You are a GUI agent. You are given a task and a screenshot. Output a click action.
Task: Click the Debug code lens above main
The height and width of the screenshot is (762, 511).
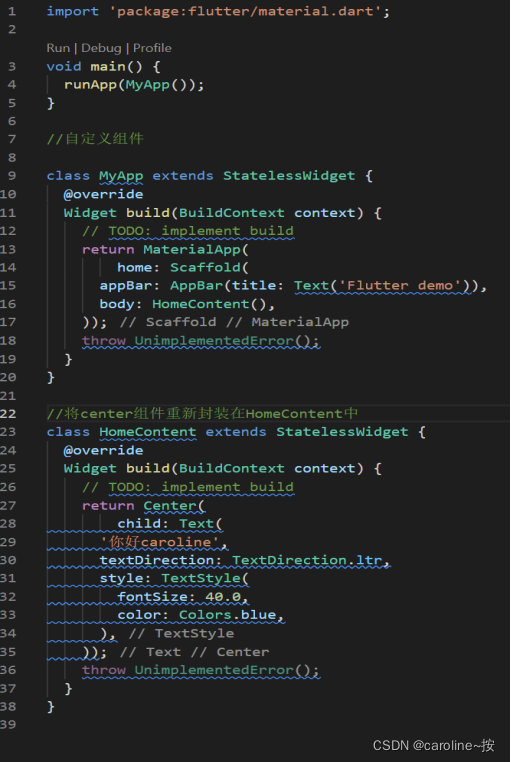(x=101, y=48)
